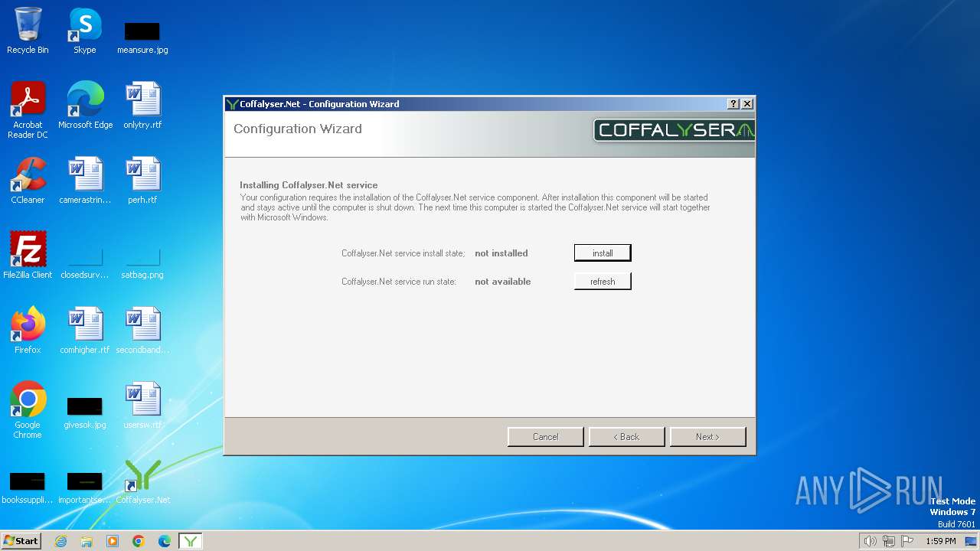980x551 pixels.
Task: Select the closedsurv... desktop file
Action: [85, 263]
